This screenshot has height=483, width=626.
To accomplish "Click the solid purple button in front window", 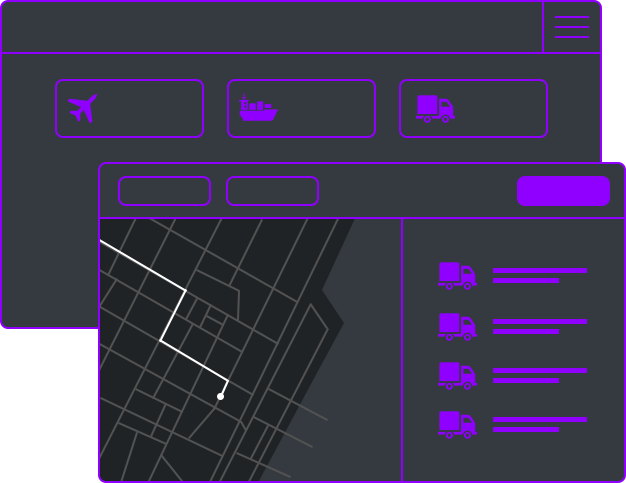I will [x=563, y=191].
